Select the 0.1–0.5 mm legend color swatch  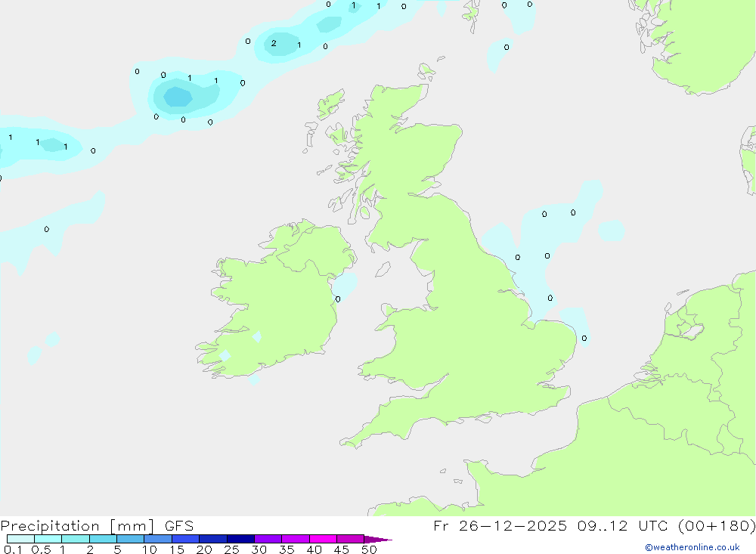(x=20, y=539)
